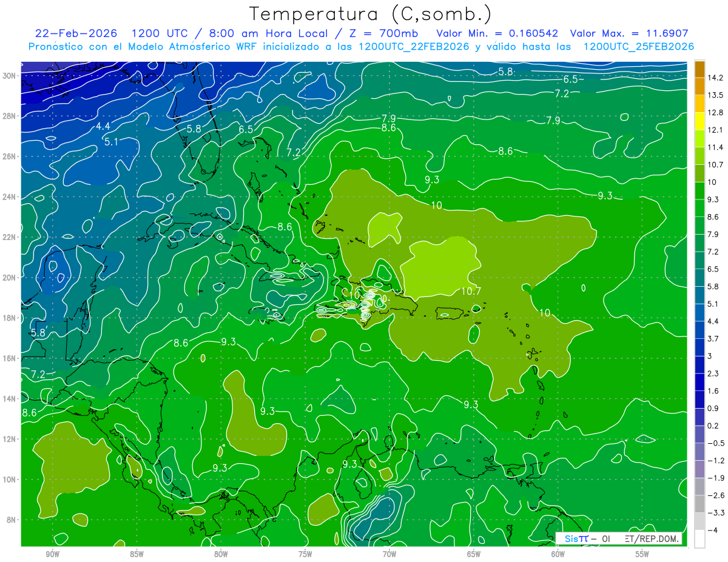Screen dimensions: 728x562
Task: Click the 70W longitude axis label
Action: pos(389,554)
